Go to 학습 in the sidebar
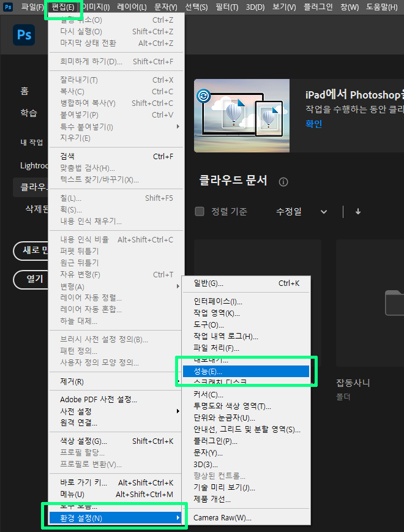 (x=29, y=113)
